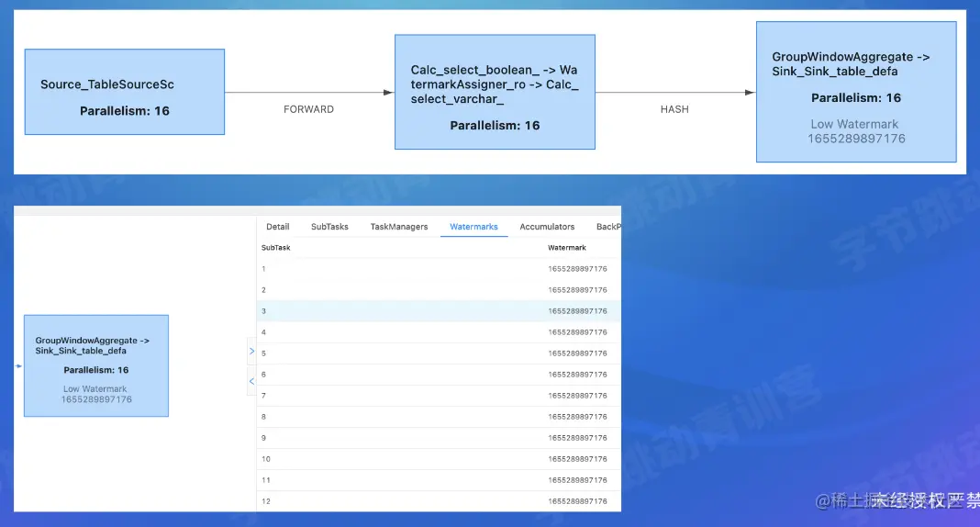Select the GroupWindowAggregate node in top graph
Viewport: 980px width, 527px height.
click(856, 92)
